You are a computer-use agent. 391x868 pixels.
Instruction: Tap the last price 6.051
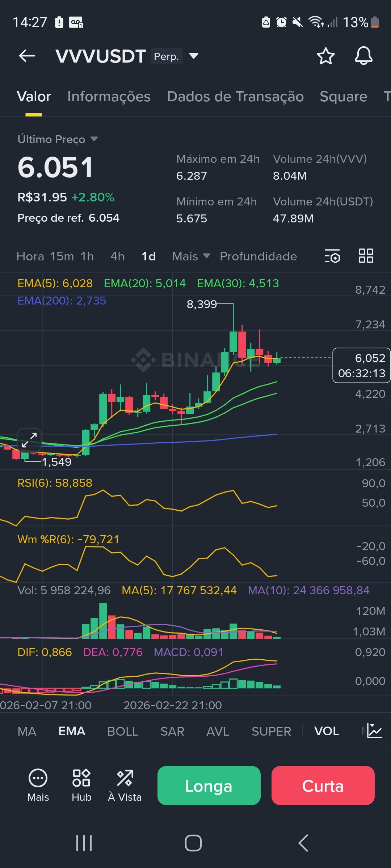(55, 167)
